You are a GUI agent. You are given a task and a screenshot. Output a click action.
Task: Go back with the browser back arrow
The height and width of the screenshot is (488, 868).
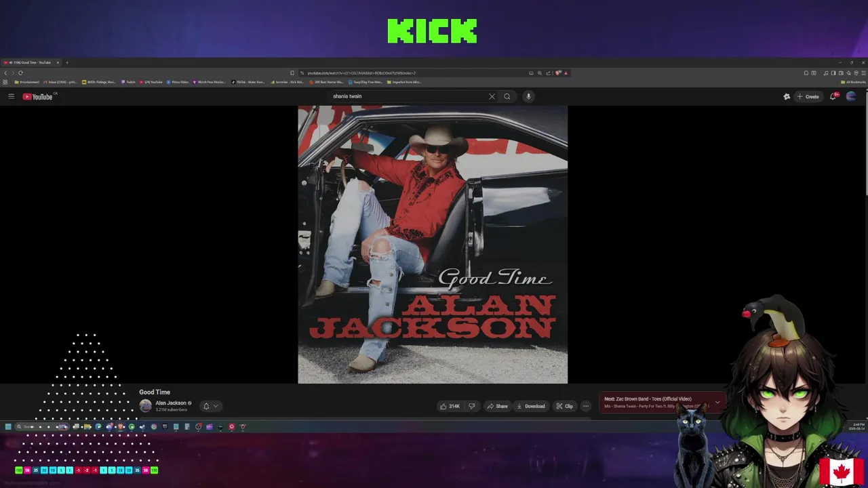click(x=5, y=73)
